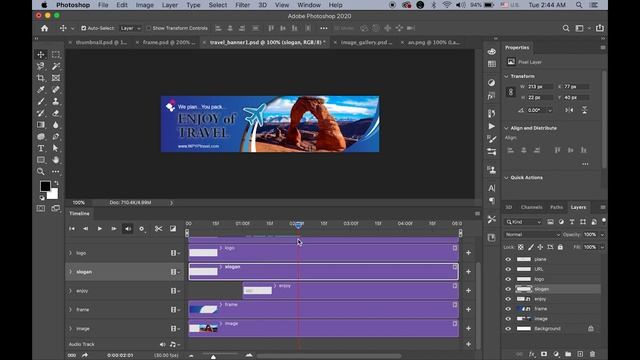Add media to the logo track
This screenshot has width=640, height=360.
click(x=469, y=253)
